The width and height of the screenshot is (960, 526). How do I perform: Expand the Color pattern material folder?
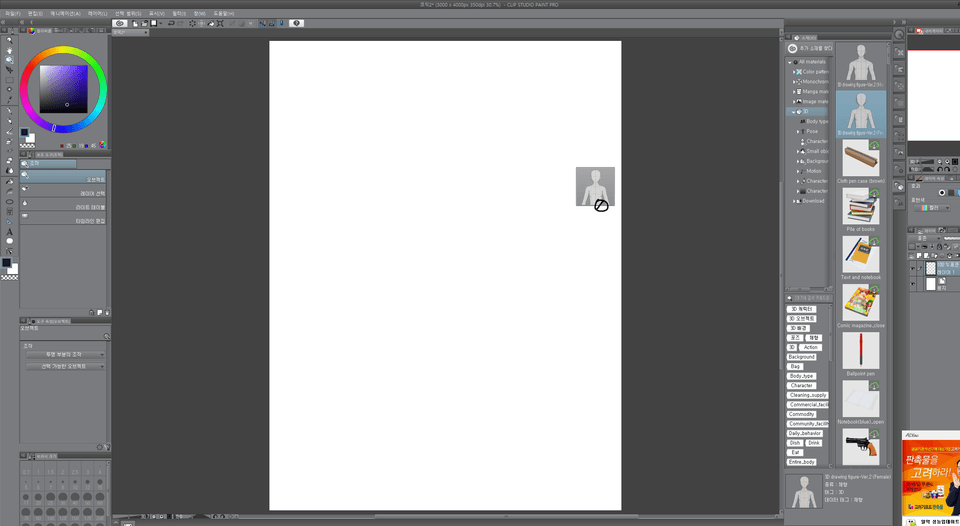point(794,72)
